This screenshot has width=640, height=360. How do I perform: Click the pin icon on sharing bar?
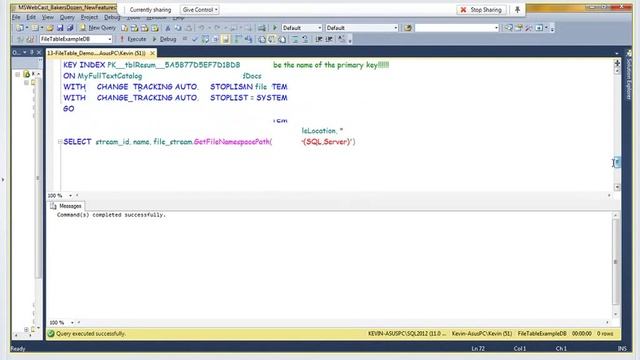(517, 9)
